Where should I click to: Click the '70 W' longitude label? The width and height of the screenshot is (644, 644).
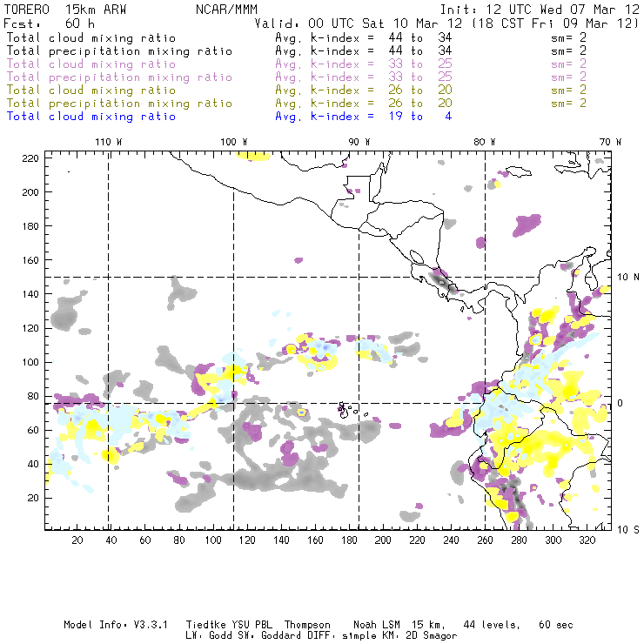pyautogui.click(x=610, y=142)
